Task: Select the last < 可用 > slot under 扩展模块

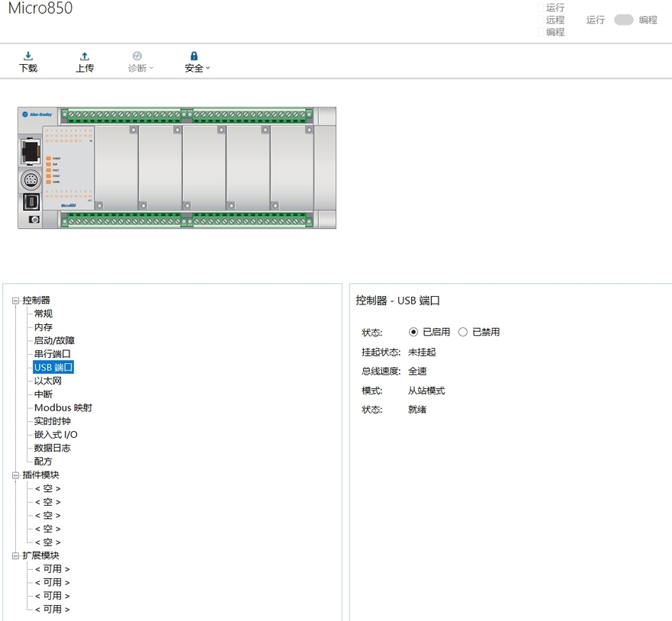Action: click(x=53, y=609)
